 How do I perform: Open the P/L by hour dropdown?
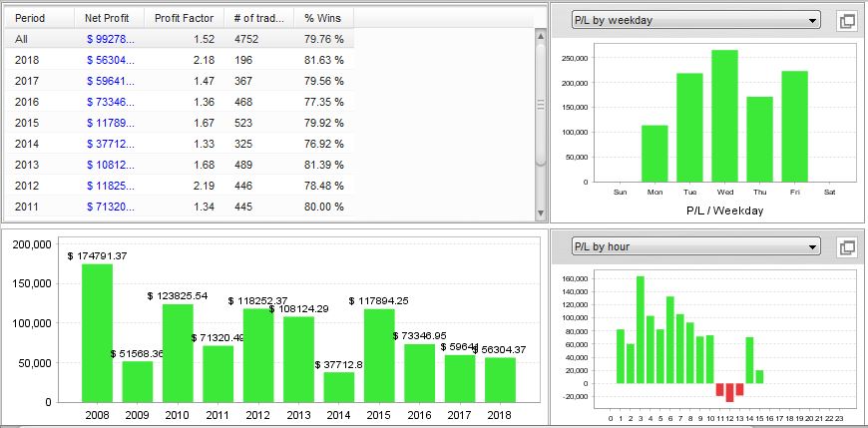click(695, 246)
